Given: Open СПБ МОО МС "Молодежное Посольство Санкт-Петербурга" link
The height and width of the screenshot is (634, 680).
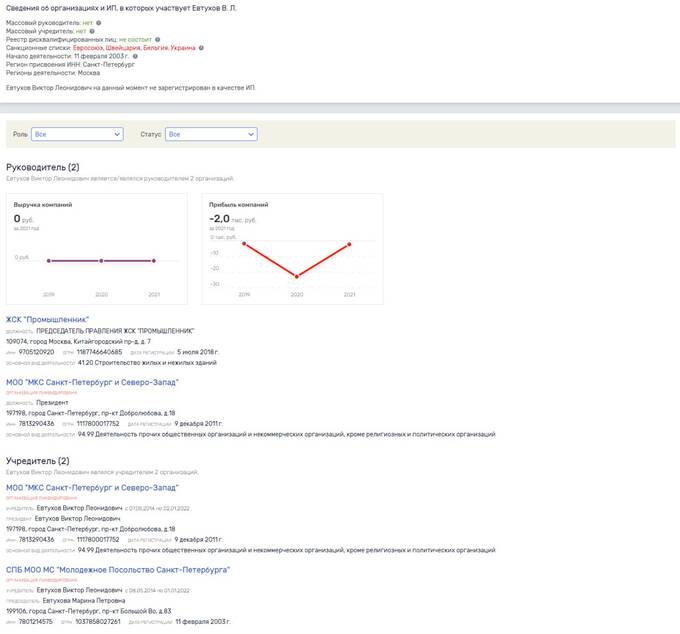Looking at the screenshot, I should 118,569.
